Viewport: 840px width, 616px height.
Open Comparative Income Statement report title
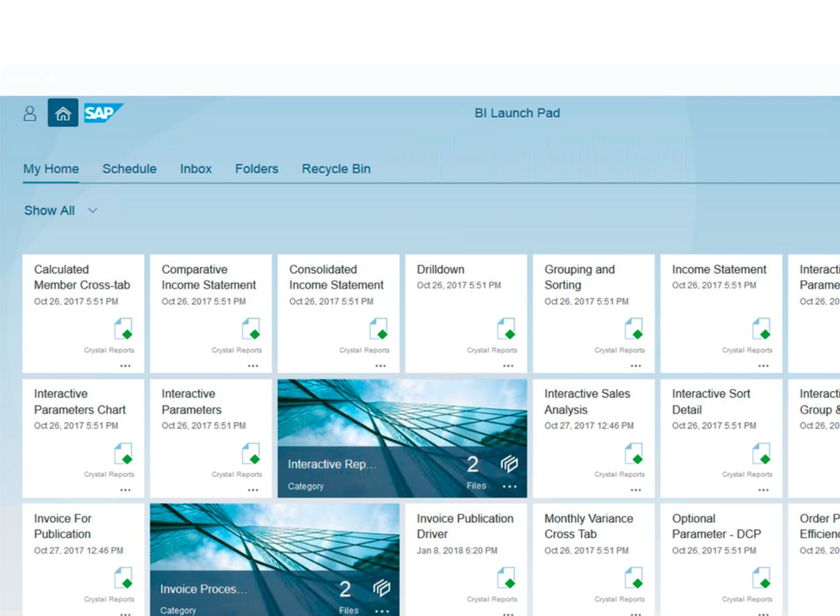[208, 277]
